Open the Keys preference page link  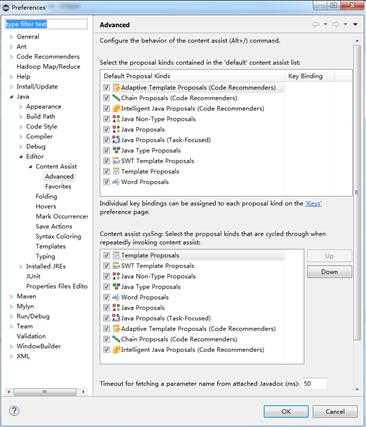(313, 203)
